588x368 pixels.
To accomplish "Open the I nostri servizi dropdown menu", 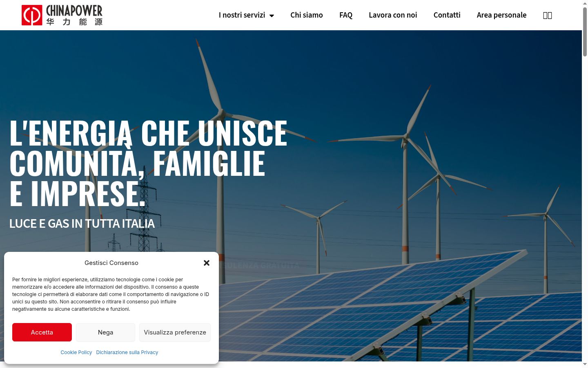I will (246, 15).
